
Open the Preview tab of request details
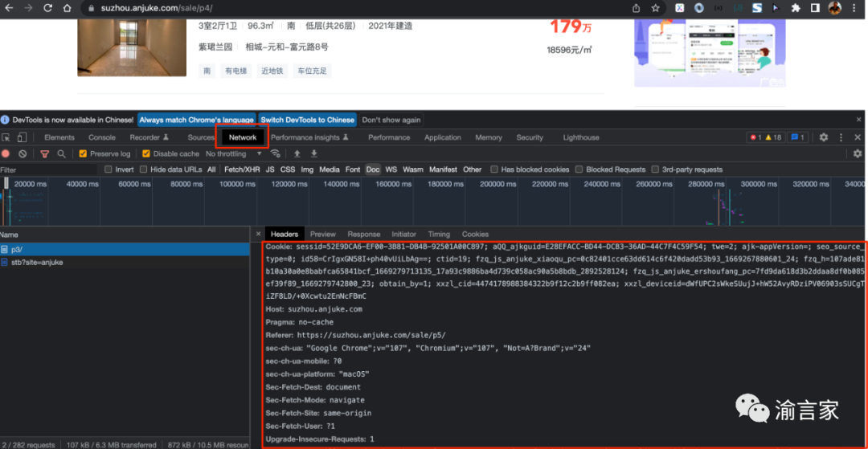click(323, 235)
